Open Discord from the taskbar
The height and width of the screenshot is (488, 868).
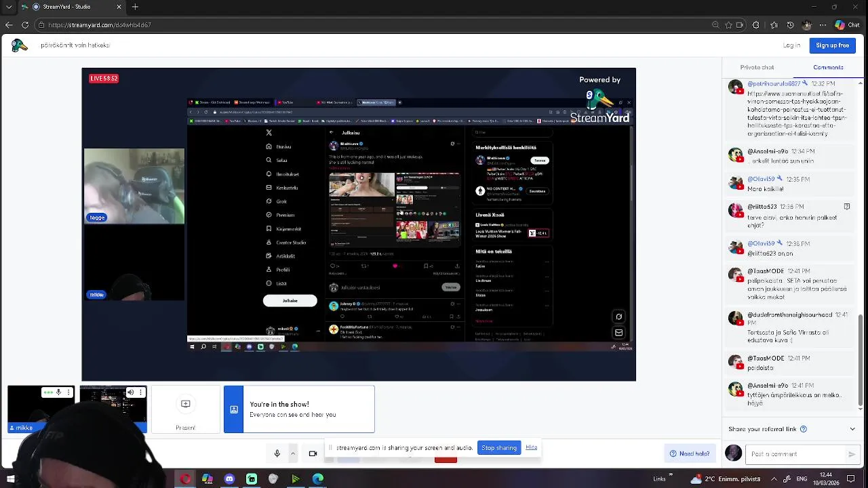[x=229, y=479]
